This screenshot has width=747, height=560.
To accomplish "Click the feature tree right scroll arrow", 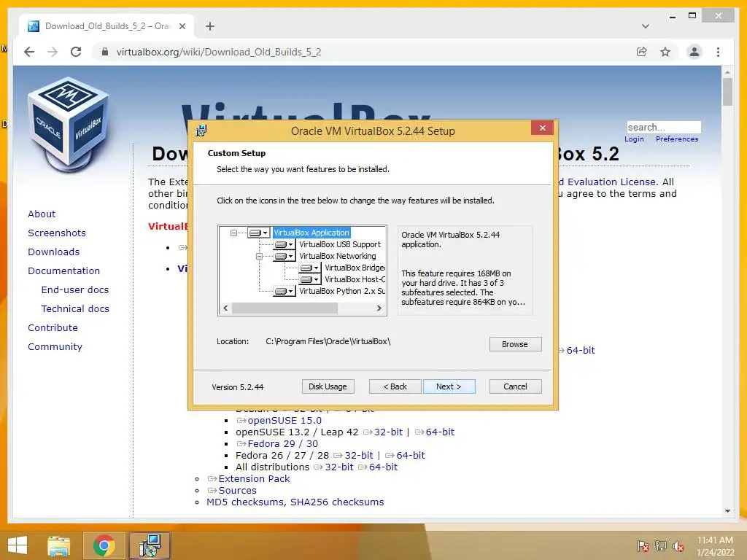I will point(379,308).
